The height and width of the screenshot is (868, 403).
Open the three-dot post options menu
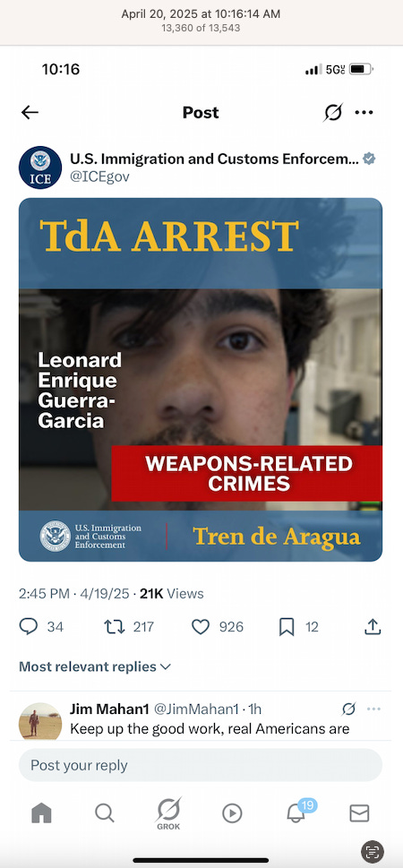[364, 112]
